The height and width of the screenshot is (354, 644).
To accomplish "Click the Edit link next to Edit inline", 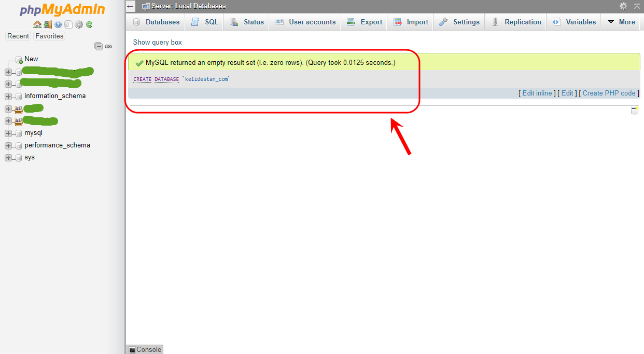I will point(567,93).
